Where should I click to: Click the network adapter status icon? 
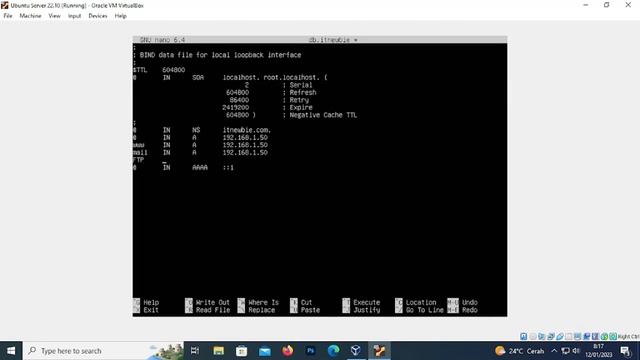pyautogui.click(x=551, y=336)
